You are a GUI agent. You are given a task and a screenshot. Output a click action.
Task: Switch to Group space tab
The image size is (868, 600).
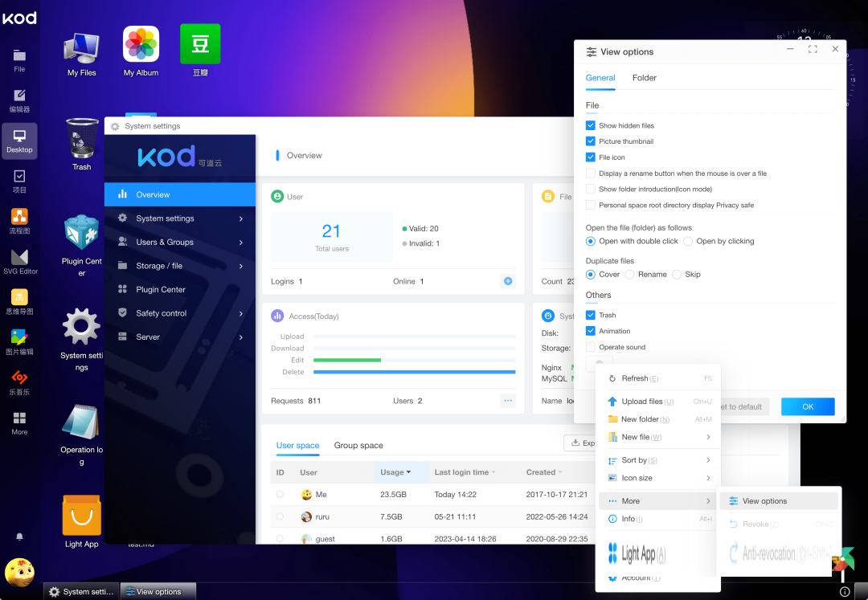pos(358,445)
